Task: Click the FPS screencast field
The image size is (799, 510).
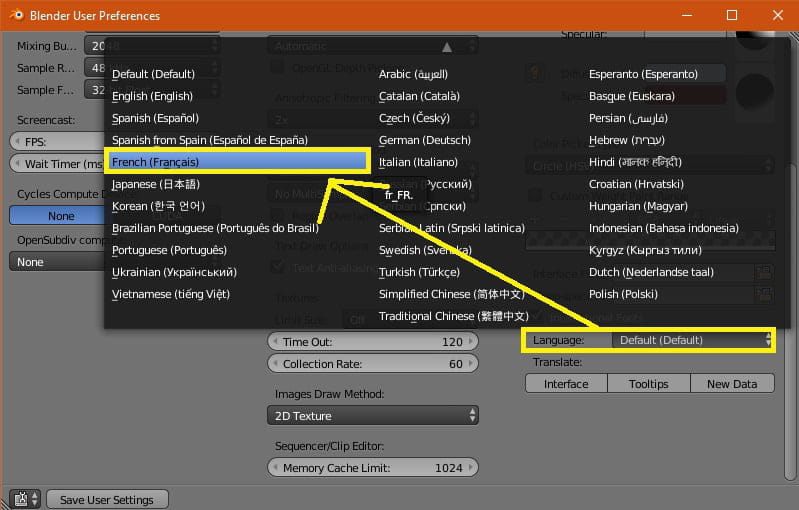Action: point(57,142)
